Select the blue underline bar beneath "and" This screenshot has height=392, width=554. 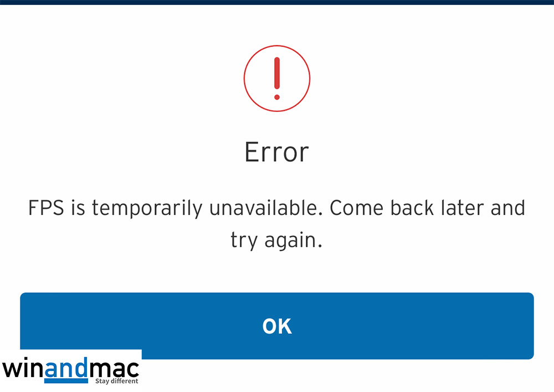66,381
